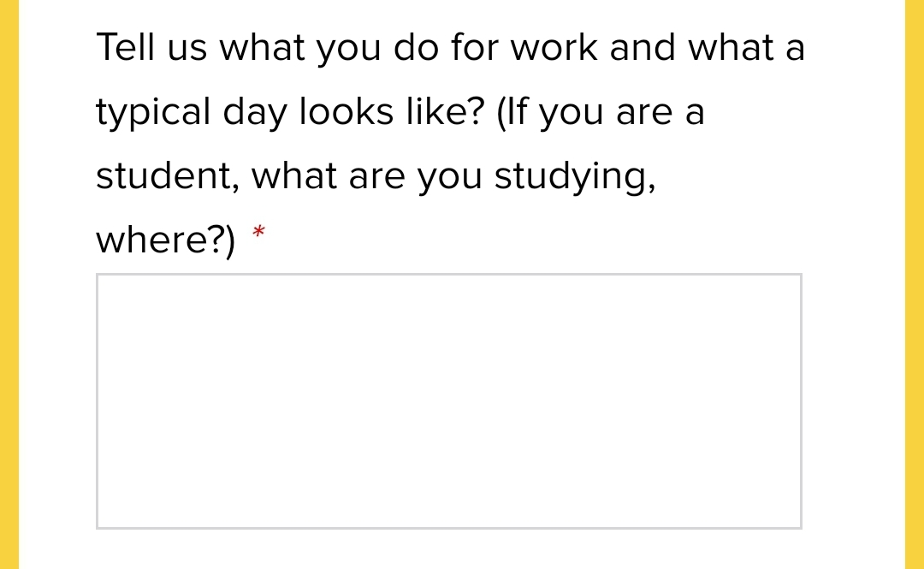Click the word 'studying,' in the label

click(x=575, y=176)
